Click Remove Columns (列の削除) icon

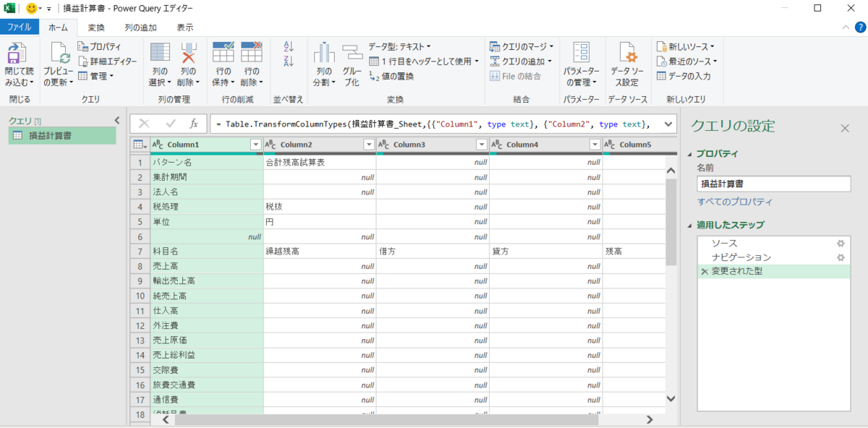click(189, 53)
